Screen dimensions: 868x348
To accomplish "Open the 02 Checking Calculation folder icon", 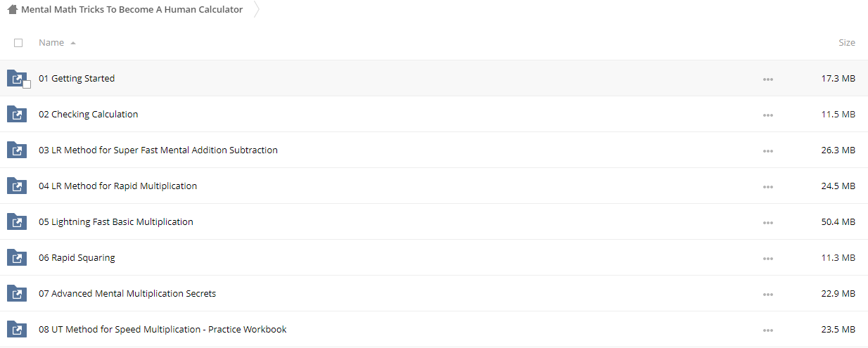I will coord(17,114).
